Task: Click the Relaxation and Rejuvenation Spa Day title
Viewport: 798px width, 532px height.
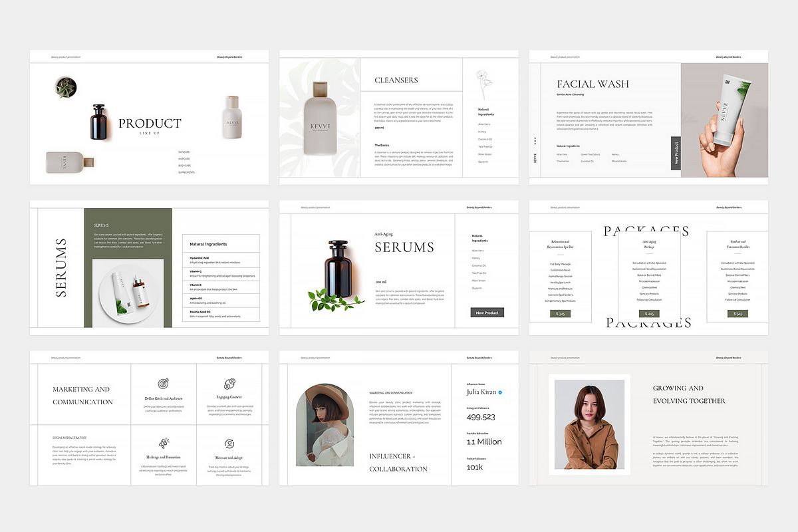Action: click(x=560, y=244)
